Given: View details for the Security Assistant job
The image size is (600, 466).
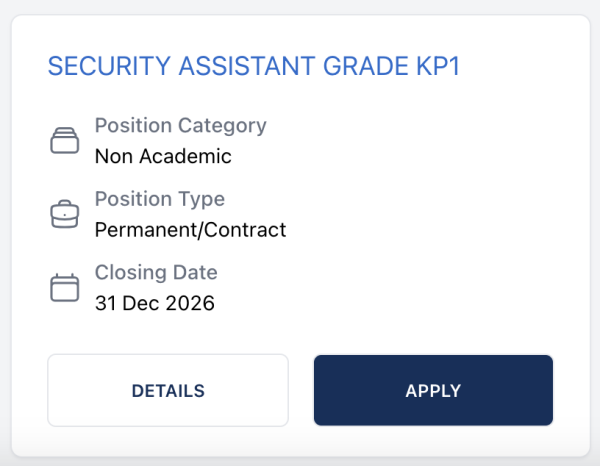Looking at the screenshot, I should pos(168,391).
